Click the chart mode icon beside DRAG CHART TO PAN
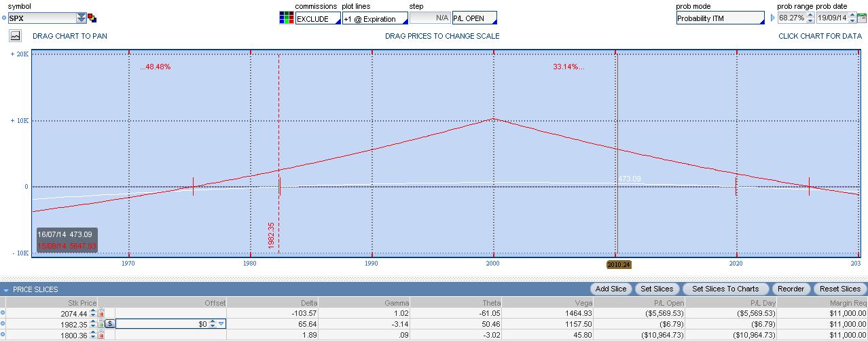Viewport: 868px width, 341px height. pos(15,36)
